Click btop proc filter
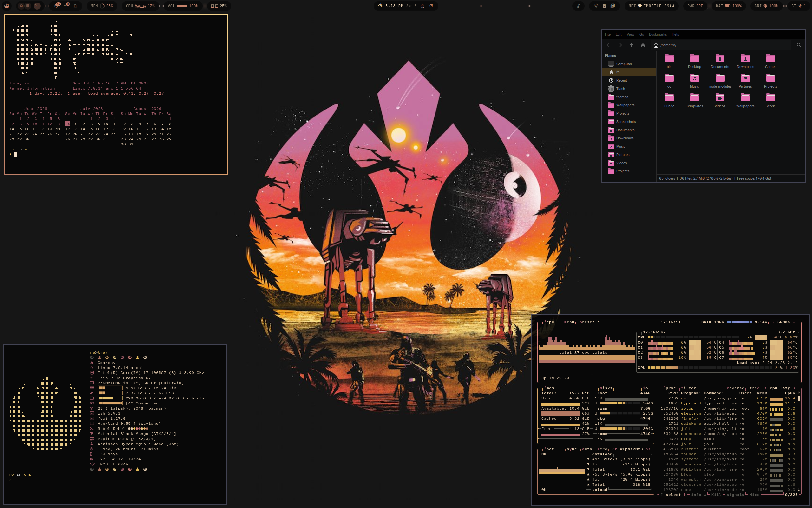Image resolution: width=812 pixels, height=508 pixels. pyautogui.click(x=689, y=388)
